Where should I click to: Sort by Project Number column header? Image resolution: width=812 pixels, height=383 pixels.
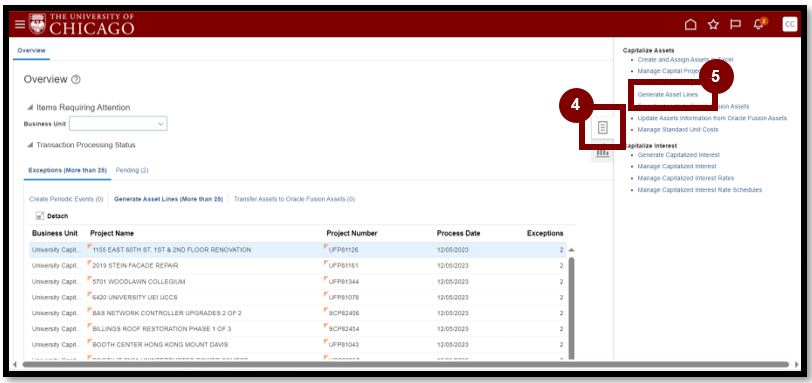[352, 233]
